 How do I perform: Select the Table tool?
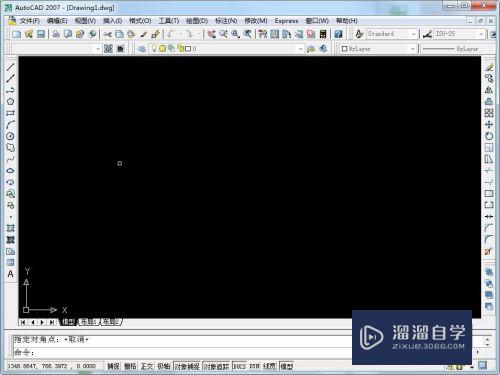click(x=10, y=263)
